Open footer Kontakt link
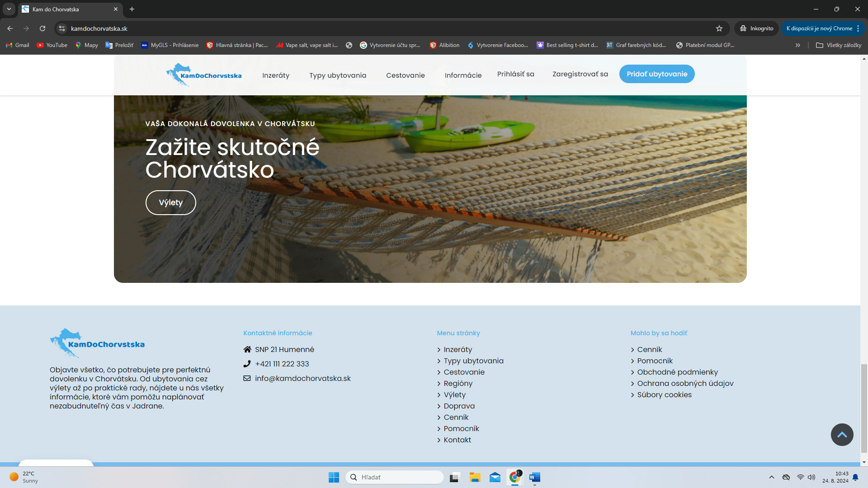 pos(458,440)
